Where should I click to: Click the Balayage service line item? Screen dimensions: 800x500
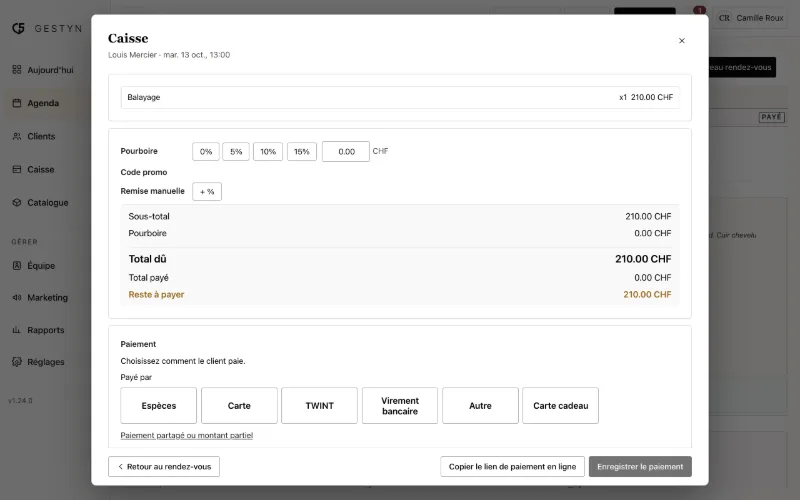pos(400,97)
